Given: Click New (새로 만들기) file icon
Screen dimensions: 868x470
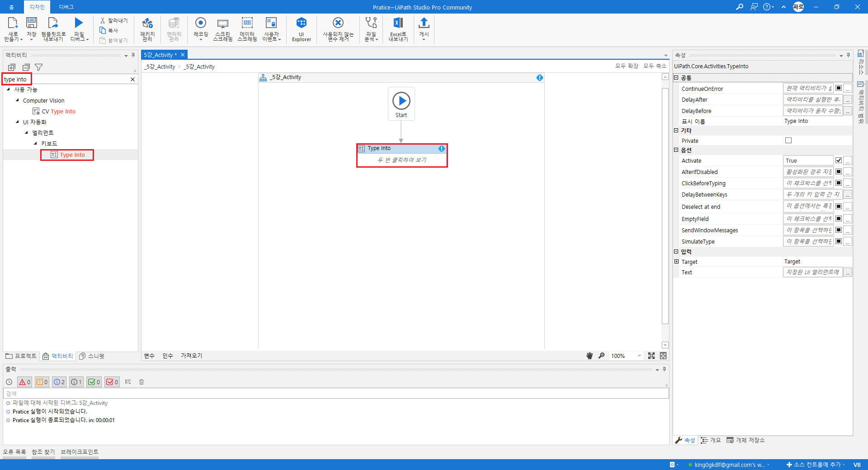Looking at the screenshot, I should click(13, 23).
